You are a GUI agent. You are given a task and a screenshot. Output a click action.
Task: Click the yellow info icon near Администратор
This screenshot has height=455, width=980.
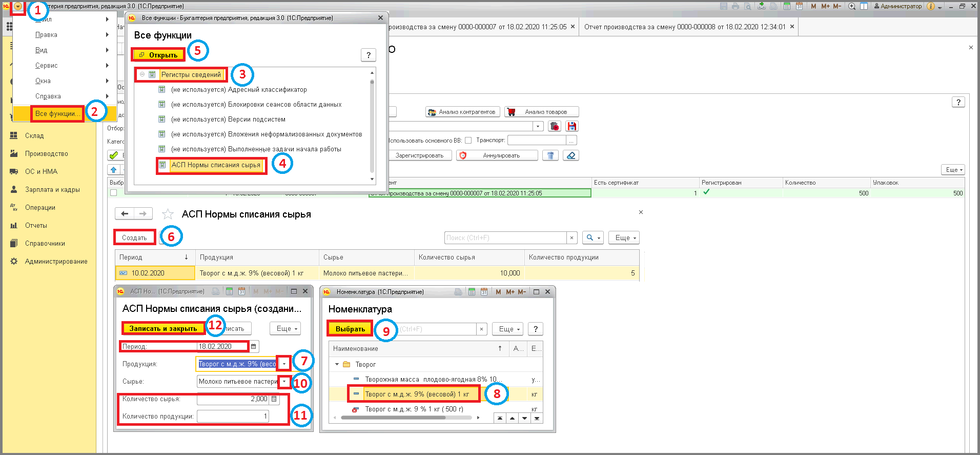coord(931,6)
